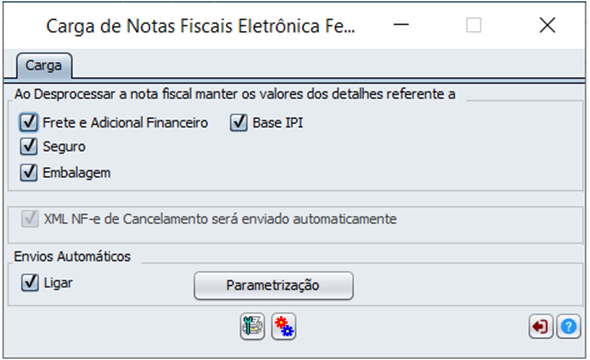
Task: Click the XML NF-e de Cancelamento label text
Action: point(220,219)
